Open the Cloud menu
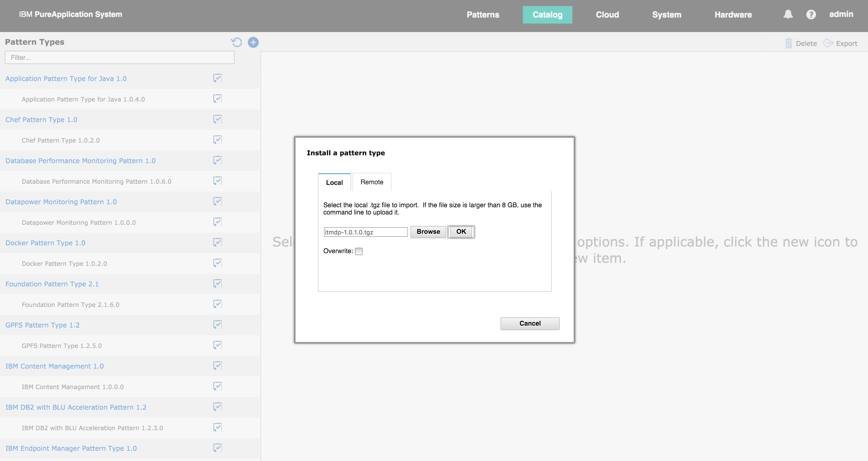This screenshot has height=461, width=868. click(x=607, y=15)
